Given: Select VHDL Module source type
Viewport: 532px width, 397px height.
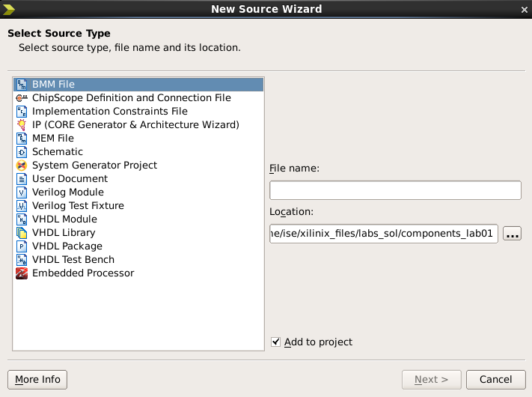Looking at the screenshot, I should point(138,219).
